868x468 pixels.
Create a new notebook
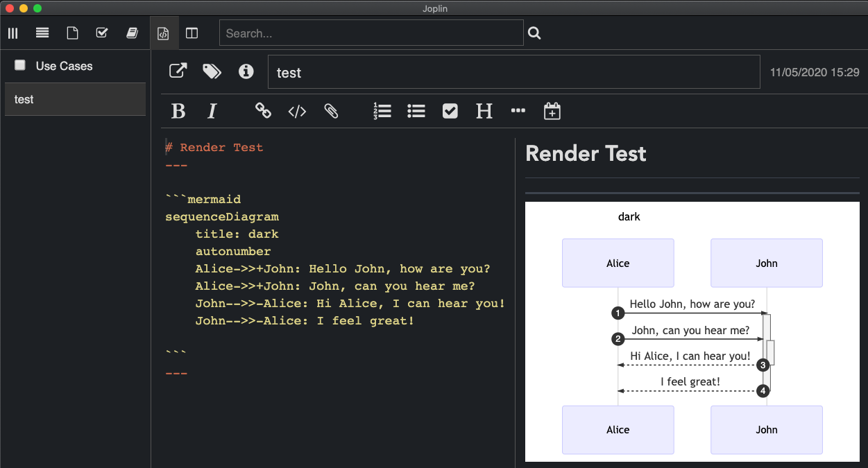click(x=132, y=33)
